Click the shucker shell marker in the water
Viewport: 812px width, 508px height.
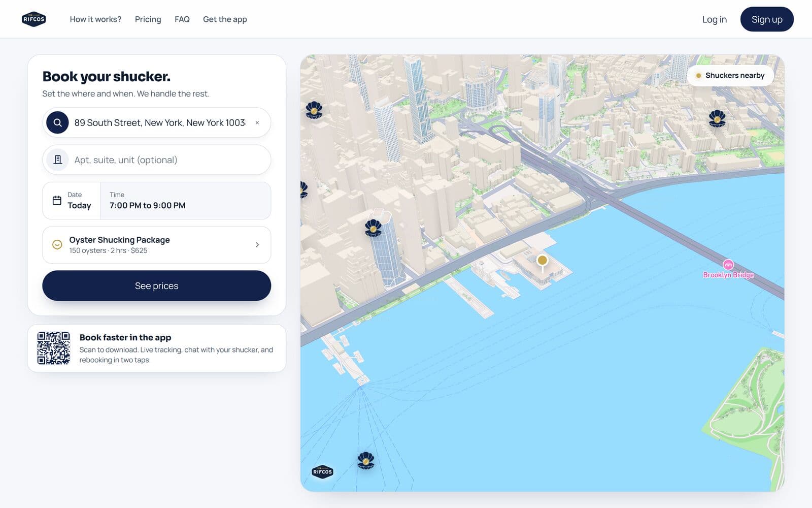coord(365,460)
